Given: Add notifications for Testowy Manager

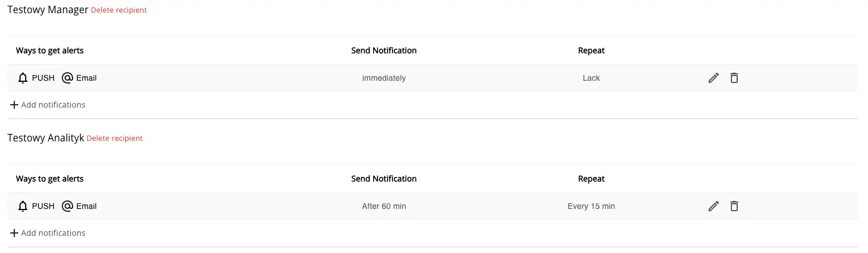Looking at the screenshot, I should point(53,105).
